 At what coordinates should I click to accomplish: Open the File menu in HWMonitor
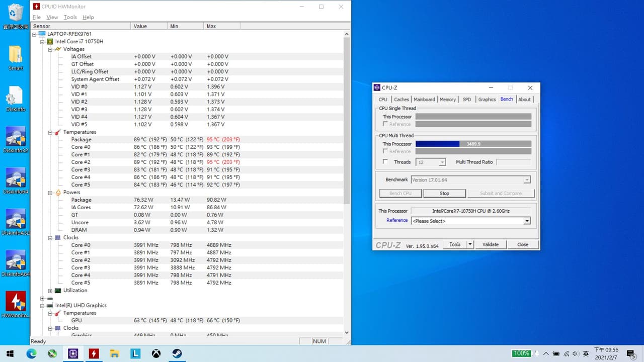[x=37, y=17]
